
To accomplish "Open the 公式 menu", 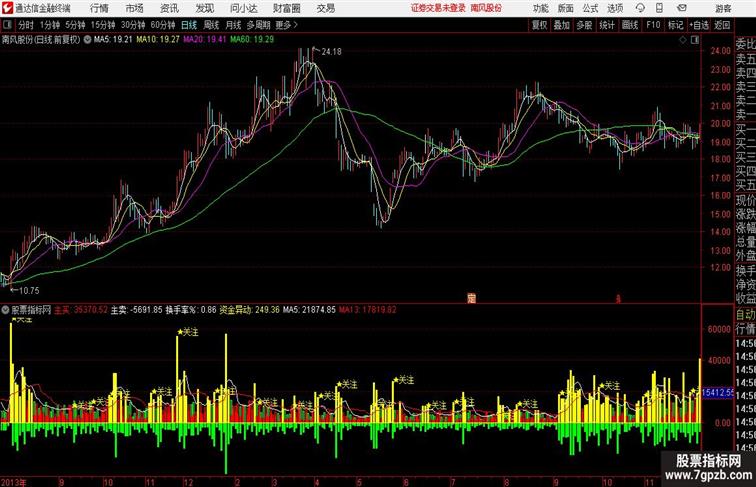I will point(590,8).
